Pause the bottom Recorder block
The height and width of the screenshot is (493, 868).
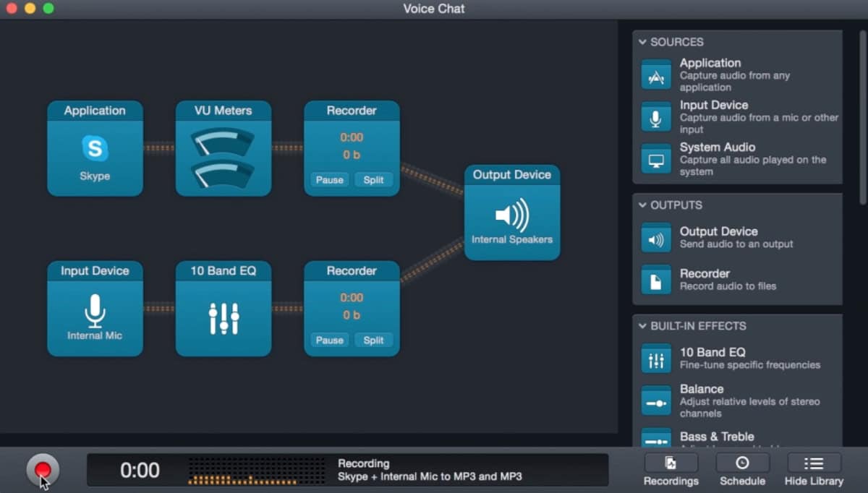[x=330, y=340]
